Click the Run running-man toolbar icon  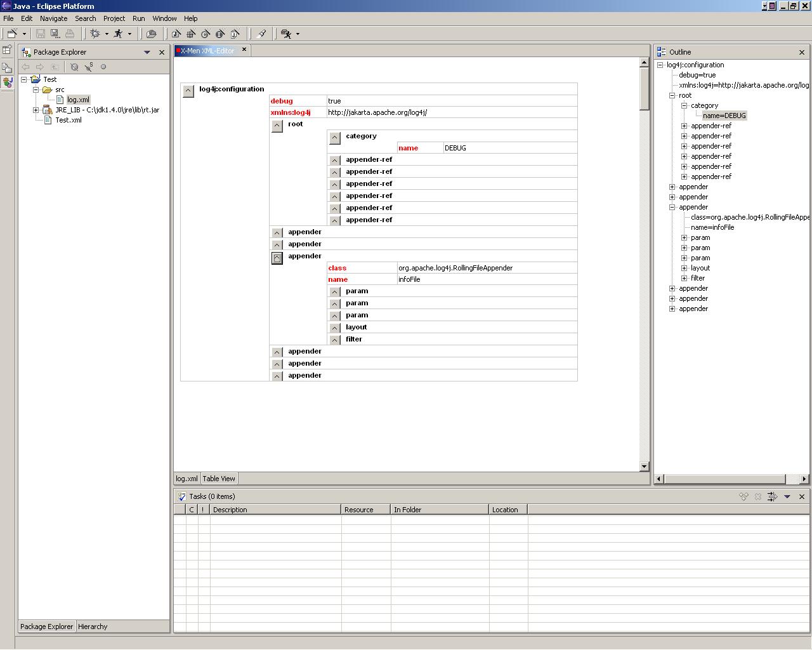pos(118,34)
